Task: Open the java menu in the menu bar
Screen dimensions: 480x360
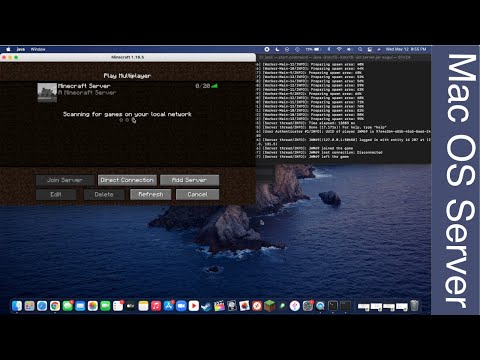Action: click(21, 49)
